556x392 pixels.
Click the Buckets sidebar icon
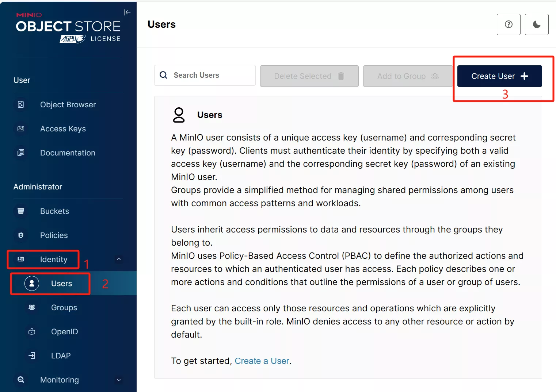click(x=21, y=211)
